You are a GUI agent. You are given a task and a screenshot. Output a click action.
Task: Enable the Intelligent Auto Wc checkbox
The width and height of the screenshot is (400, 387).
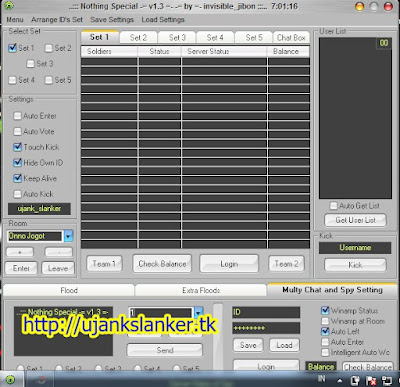[x=325, y=352]
